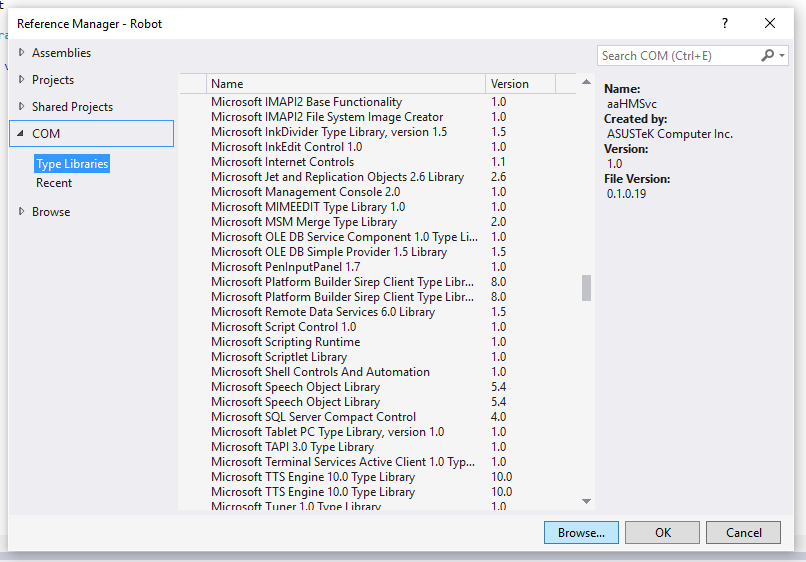
Task: Click the search magnifier icon
Action: 767,55
